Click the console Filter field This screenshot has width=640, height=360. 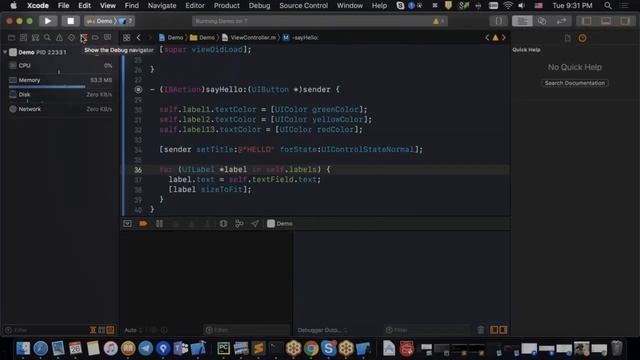coord(427,330)
